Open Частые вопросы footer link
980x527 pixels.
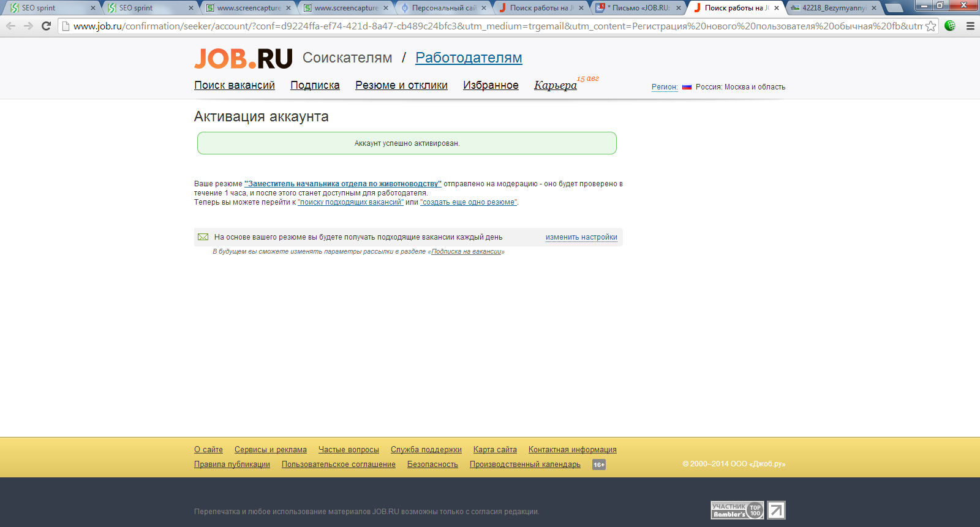[x=349, y=450]
